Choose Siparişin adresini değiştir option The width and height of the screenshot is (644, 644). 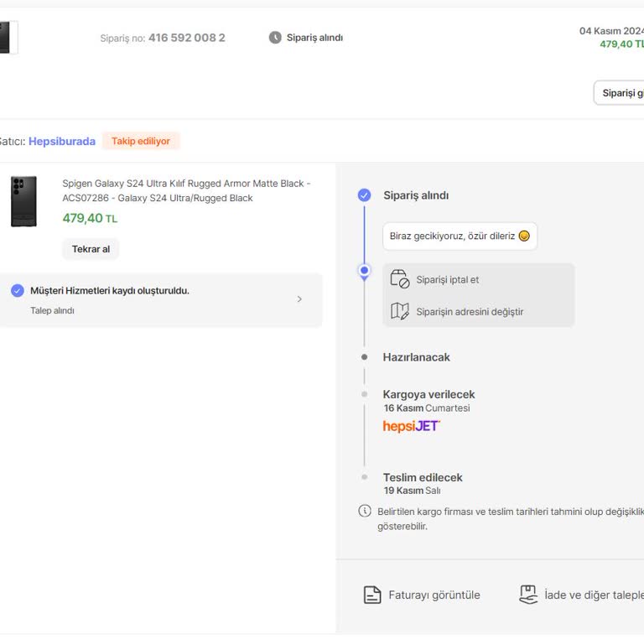[470, 312]
